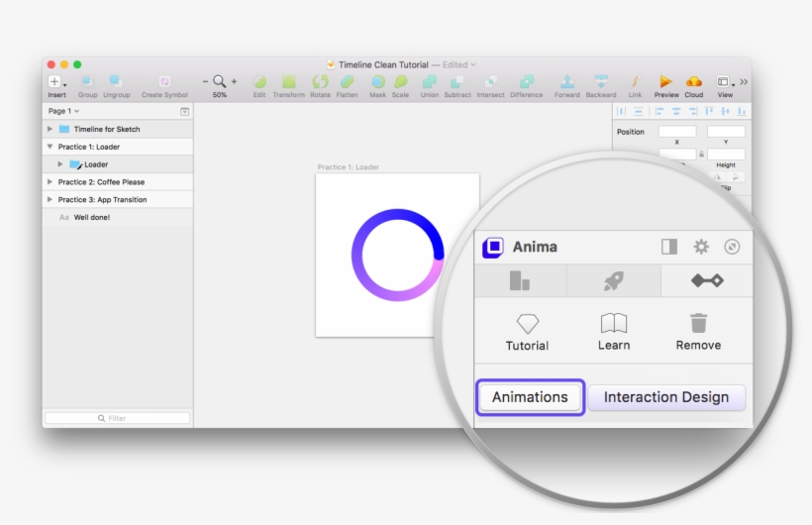
Task: Click Anima circular arrow icon
Action: [x=732, y=247]
